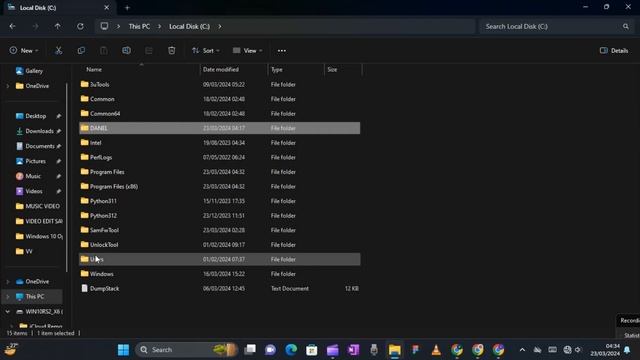Open VLC media player from taskbar
640x360 pixels.
coord(436,350)
